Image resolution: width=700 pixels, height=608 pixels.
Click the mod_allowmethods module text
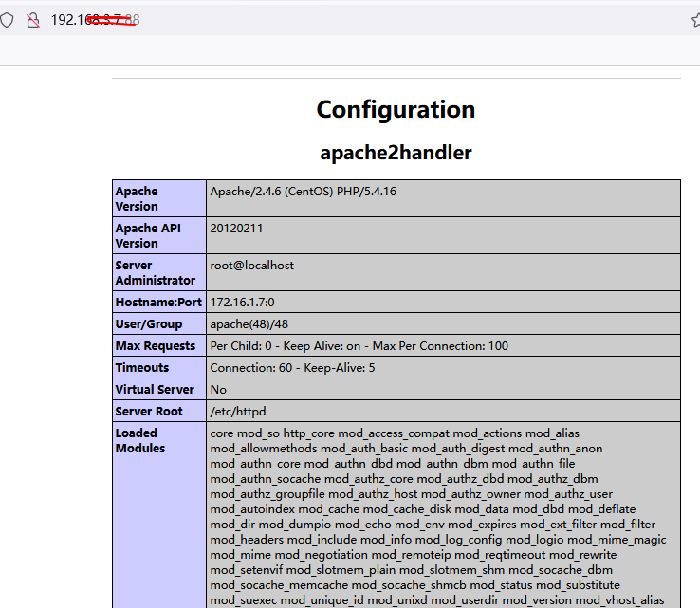click(x=264, y=449)
